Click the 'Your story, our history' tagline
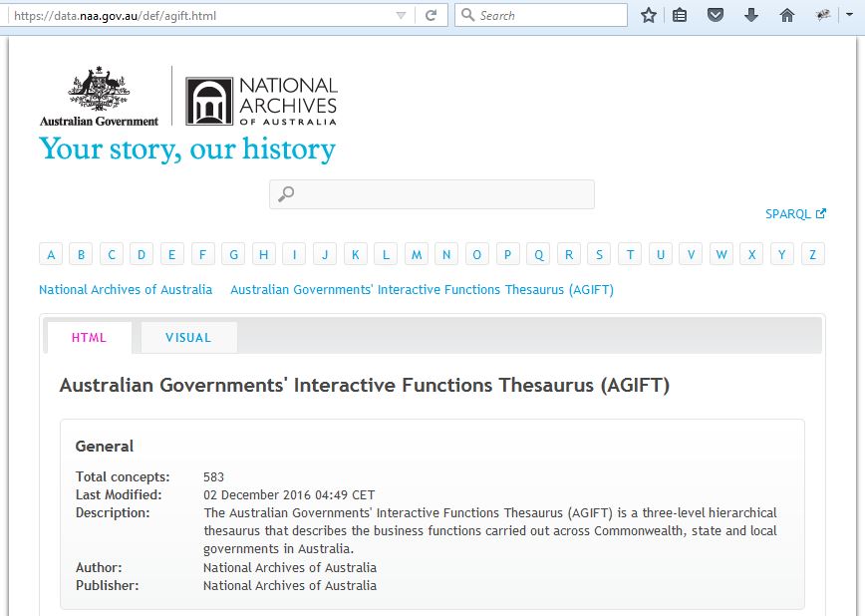Image resolution: width=865 pixels, height=616 pixels. pyautogui.click(x=187, y=150)
